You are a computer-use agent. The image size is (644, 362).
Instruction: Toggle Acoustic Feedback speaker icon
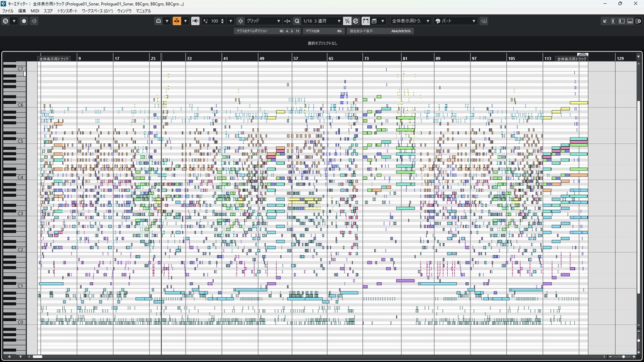tap(195, 21)
